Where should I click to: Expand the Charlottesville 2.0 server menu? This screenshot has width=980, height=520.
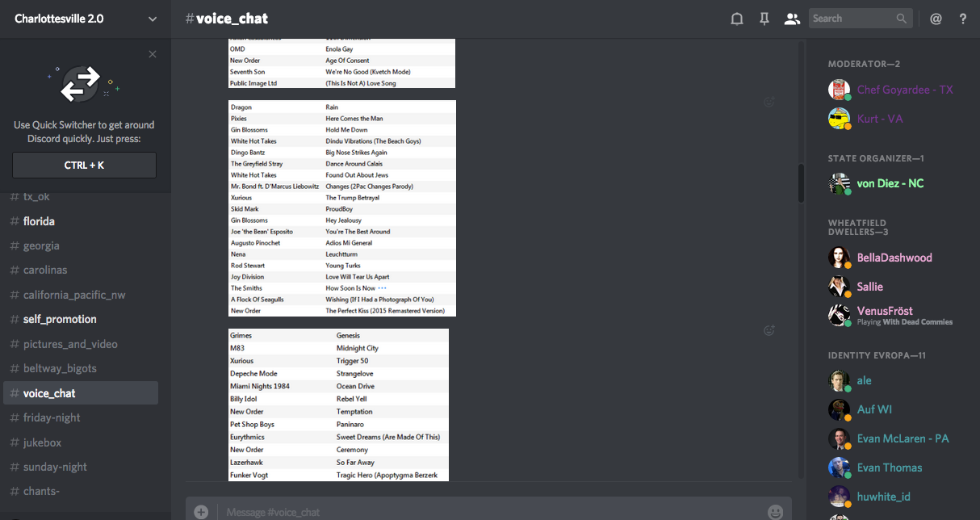point(153,19)
